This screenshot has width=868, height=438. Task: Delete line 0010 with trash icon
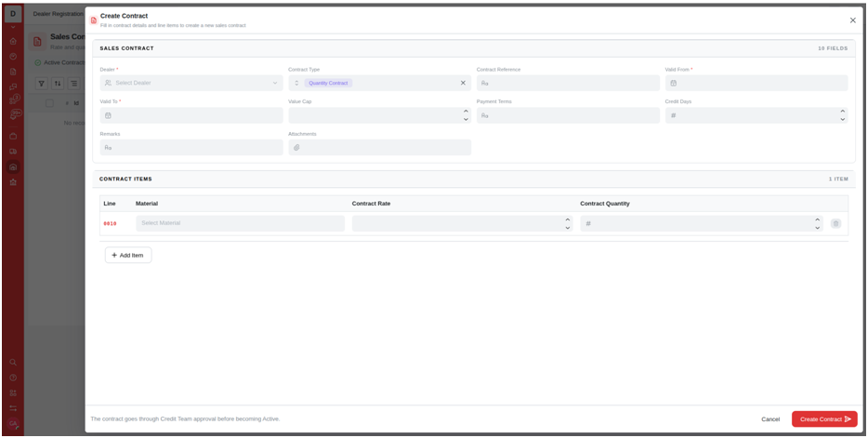pyautogui.click(x=835, y=224)
